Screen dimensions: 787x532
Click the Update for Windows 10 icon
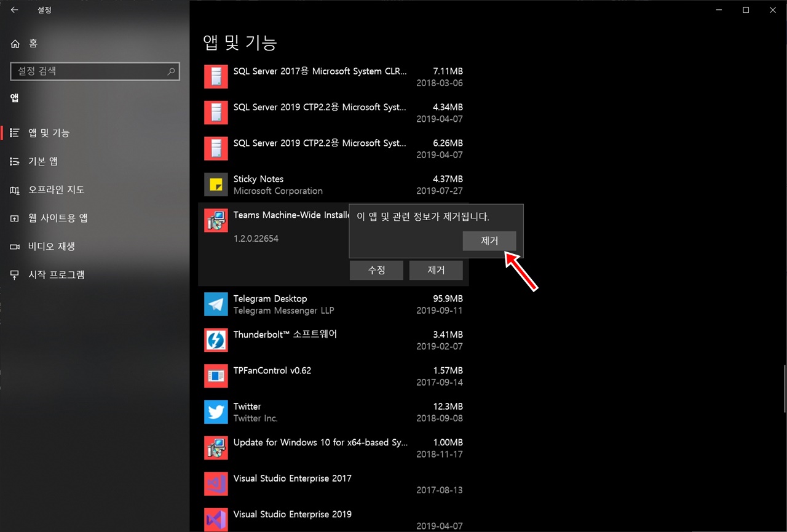[x=216, y=448]
